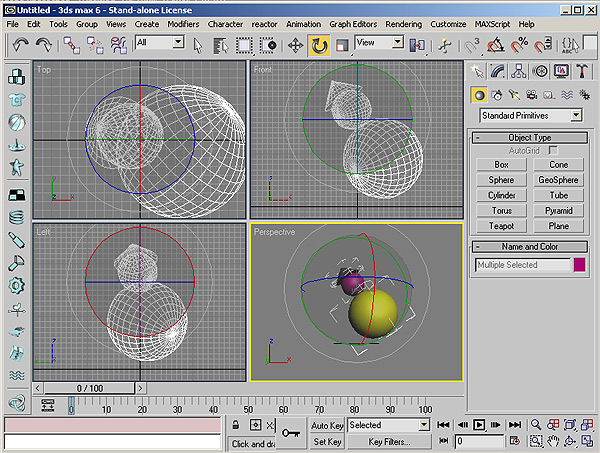Click the Key Filters button

[x=388, y=441]
